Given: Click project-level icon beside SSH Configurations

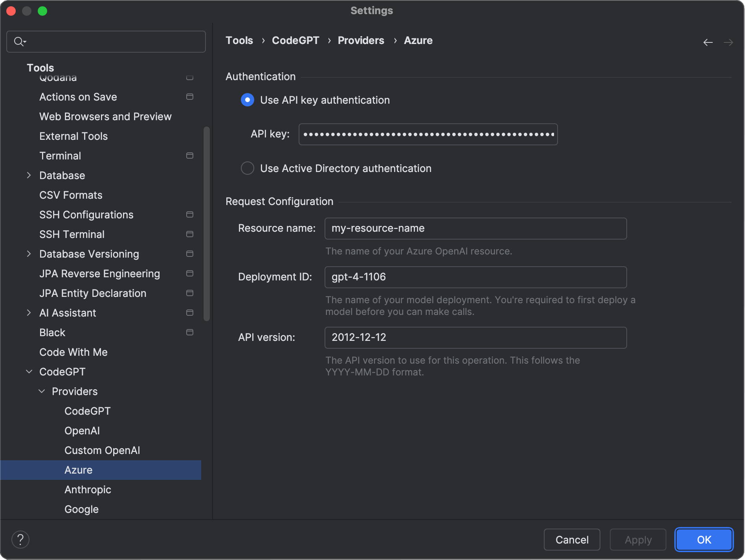Looking at the screenshot, I should [x=189, y=215].
